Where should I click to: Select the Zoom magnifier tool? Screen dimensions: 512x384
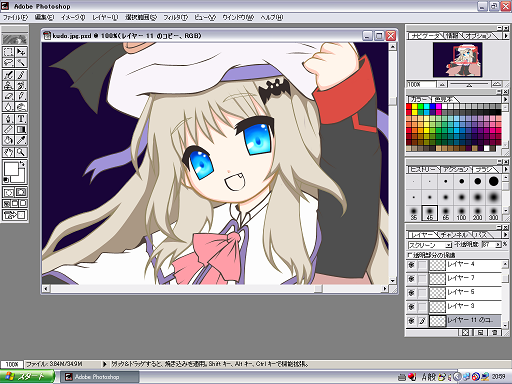pyautogui.click(x=21, y=152)
